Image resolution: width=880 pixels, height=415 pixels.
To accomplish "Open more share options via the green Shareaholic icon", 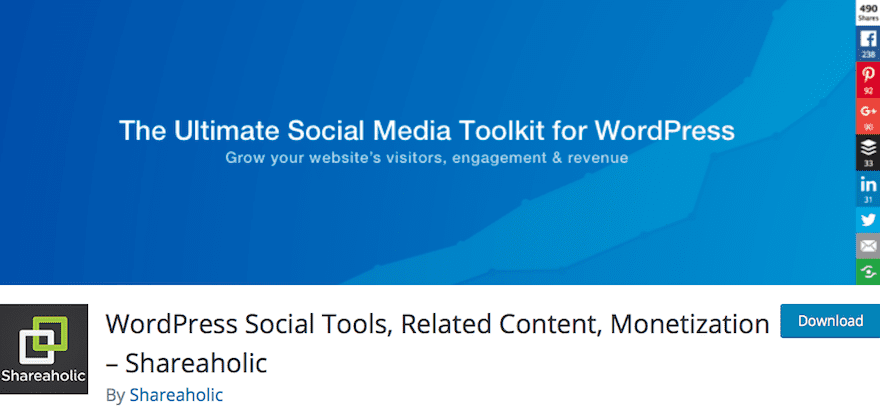I will pyautogui.click(x=868, y=271).
